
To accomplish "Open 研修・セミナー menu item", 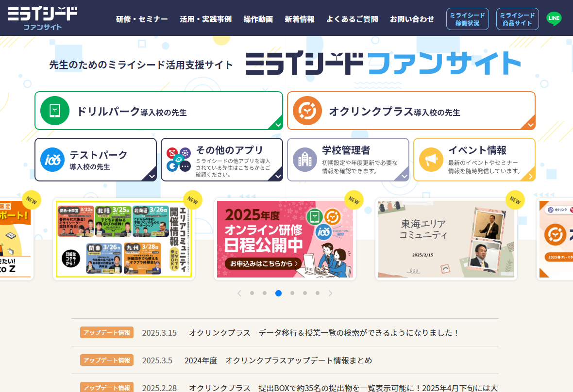I will (142, 19).
